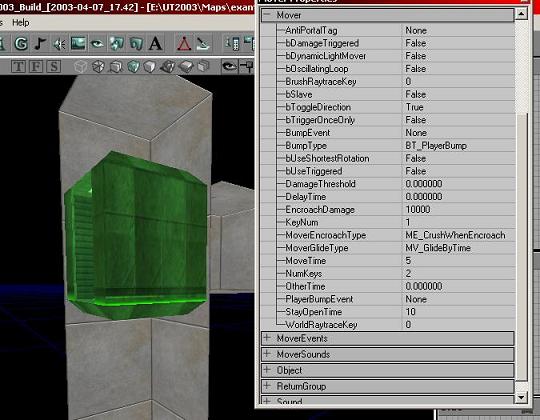Image resolution: width=540 pixels, height=420 pixels.
Task: Select the AntiPortalTag property
Action: tap(311, 30)
